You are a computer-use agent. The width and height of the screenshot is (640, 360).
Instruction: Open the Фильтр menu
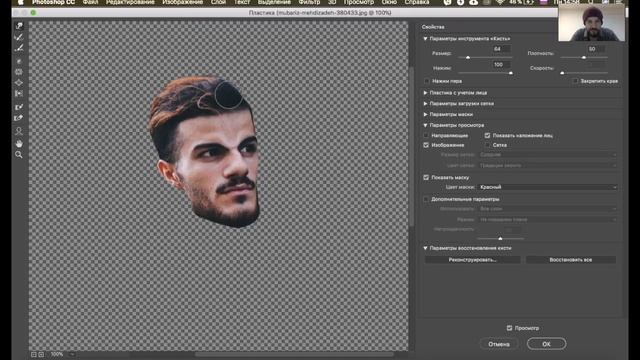point(309,2)
